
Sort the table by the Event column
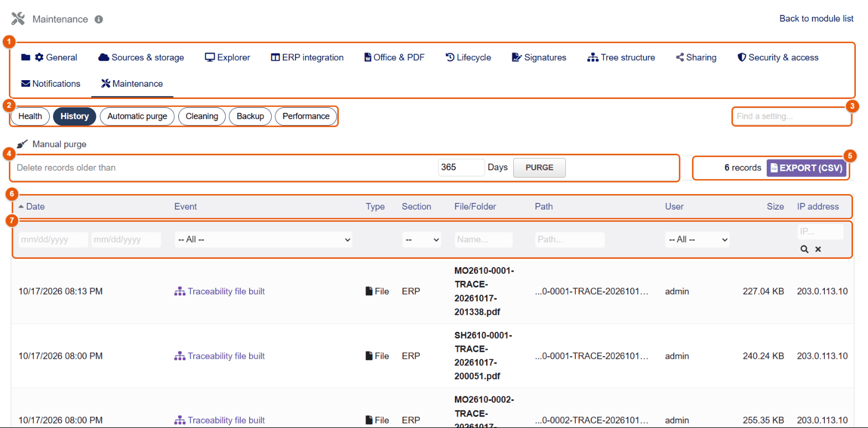coord(185,207)
